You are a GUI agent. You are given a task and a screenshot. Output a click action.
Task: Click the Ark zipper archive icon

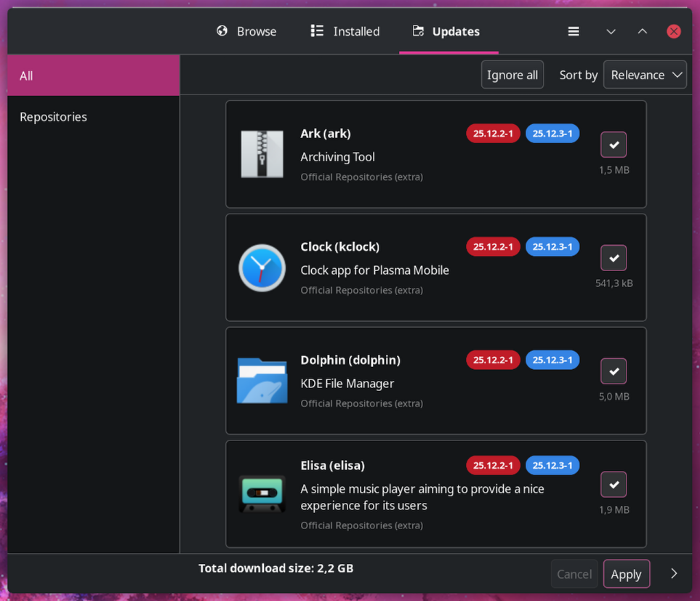262,154
